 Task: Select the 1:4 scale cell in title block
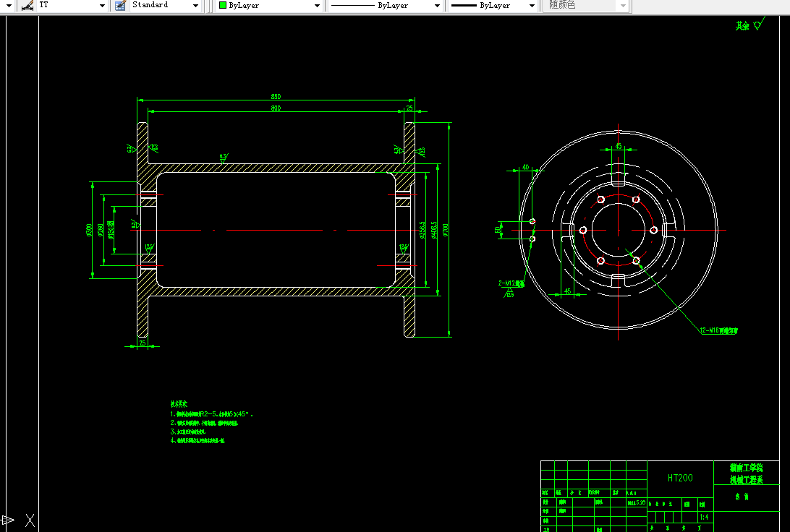click(x=704, y=518)
